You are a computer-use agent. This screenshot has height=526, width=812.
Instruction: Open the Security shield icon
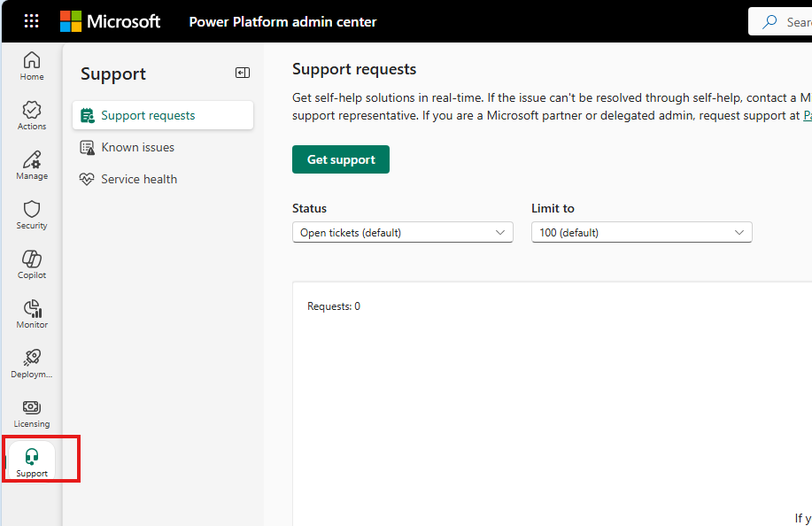(32, 214)
